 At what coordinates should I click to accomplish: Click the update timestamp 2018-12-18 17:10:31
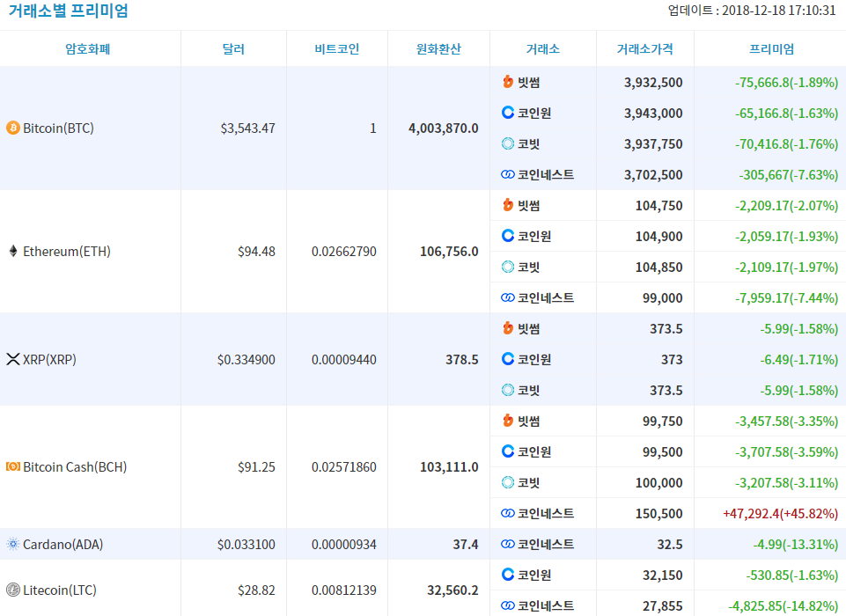coord(778,11)
